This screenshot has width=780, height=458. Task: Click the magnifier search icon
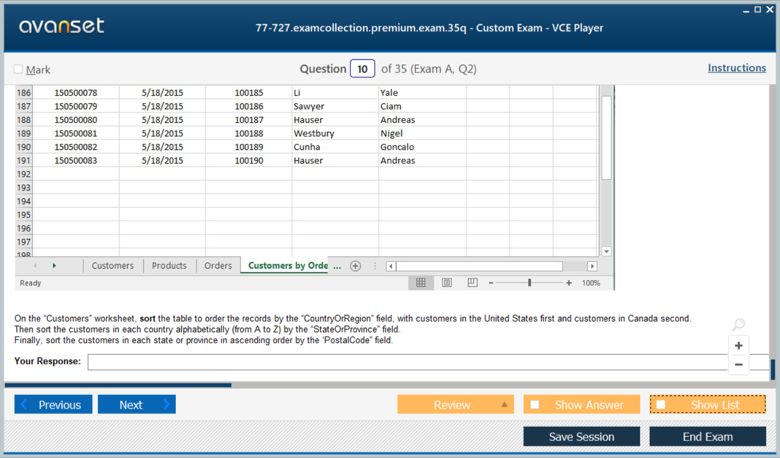(738, 325)
